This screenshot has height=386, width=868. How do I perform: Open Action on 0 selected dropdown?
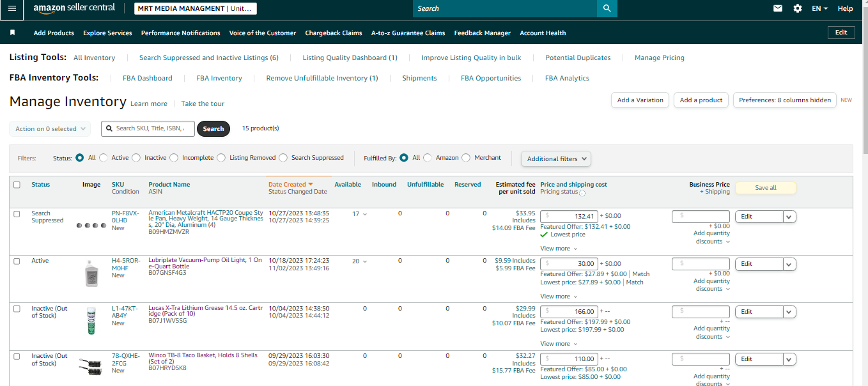pos(50,129)
